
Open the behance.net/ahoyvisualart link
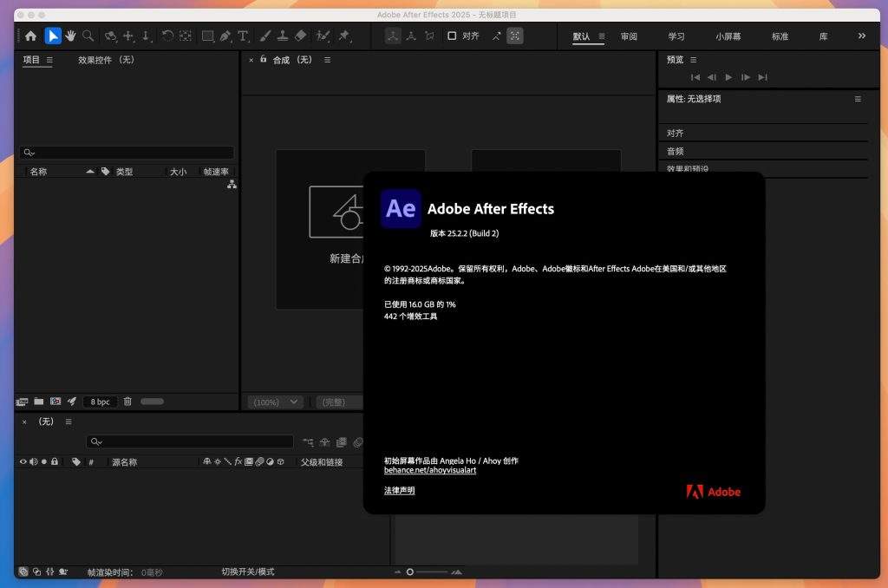(x=430, y=470)
